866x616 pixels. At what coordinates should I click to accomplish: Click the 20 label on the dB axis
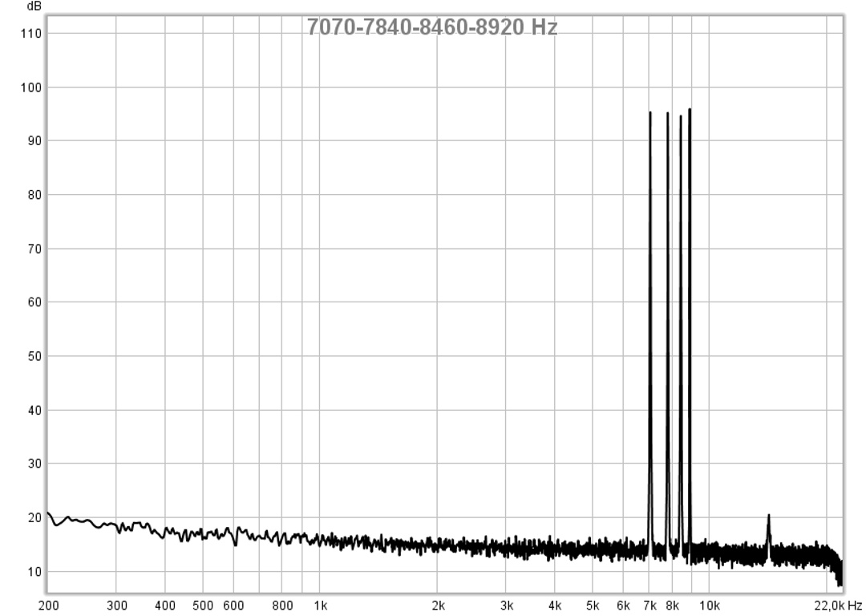pos(35,518)
